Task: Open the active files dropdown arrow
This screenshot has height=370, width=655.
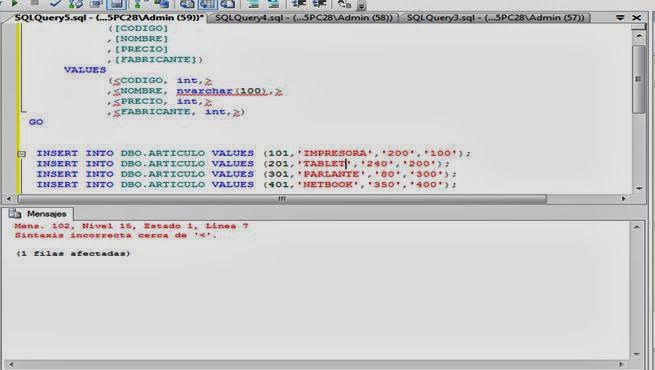Action: pyautogui.click(x=620, y=18)
